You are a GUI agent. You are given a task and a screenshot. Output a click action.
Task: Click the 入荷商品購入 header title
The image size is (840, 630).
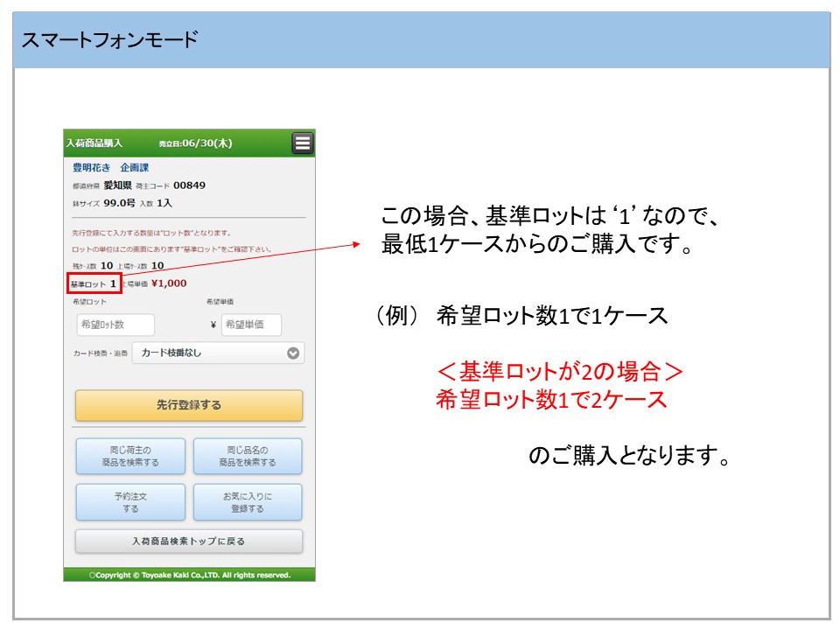coord(95,143)
